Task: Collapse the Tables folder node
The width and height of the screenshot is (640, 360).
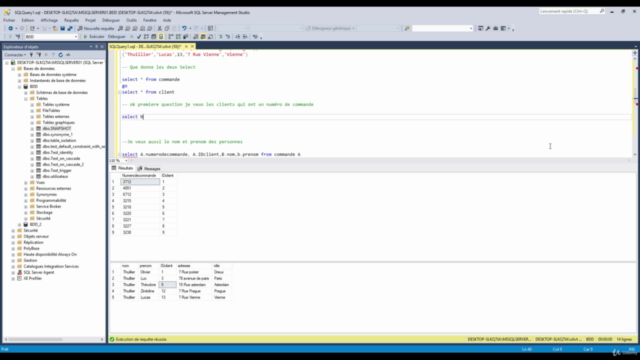Action: click(x=26, y=99)
